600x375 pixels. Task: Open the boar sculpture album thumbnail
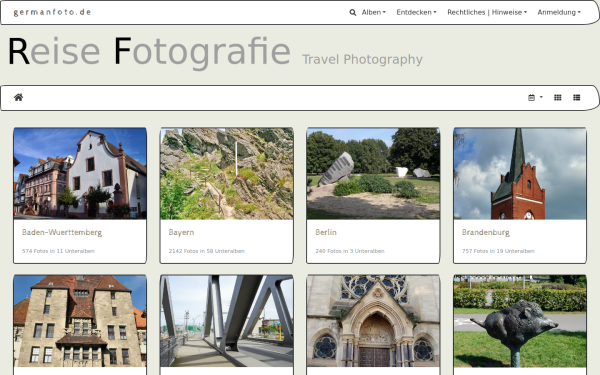pos(520,321)
